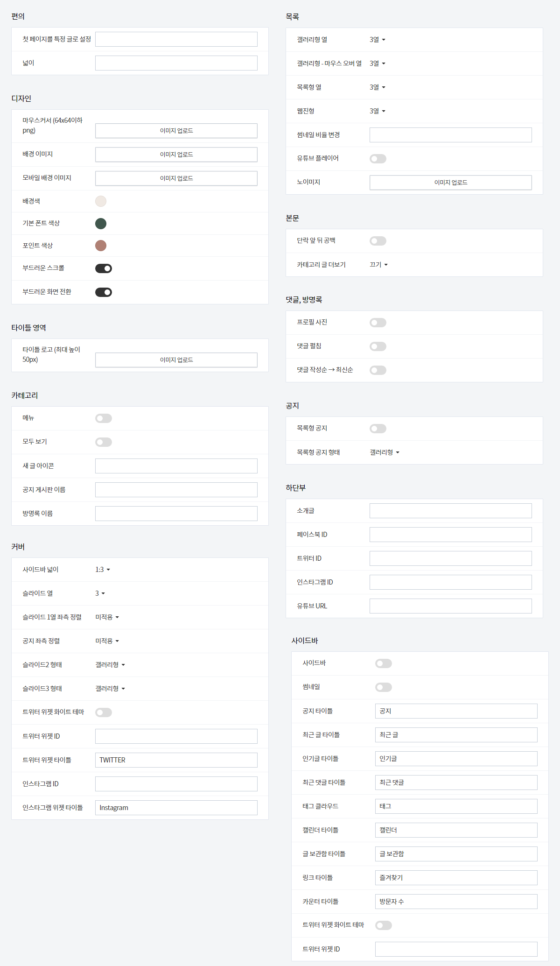This screenshot has width=560, height=966.
Task: Enable the 모두 보기 toggle
Action: tap(104, 442)
